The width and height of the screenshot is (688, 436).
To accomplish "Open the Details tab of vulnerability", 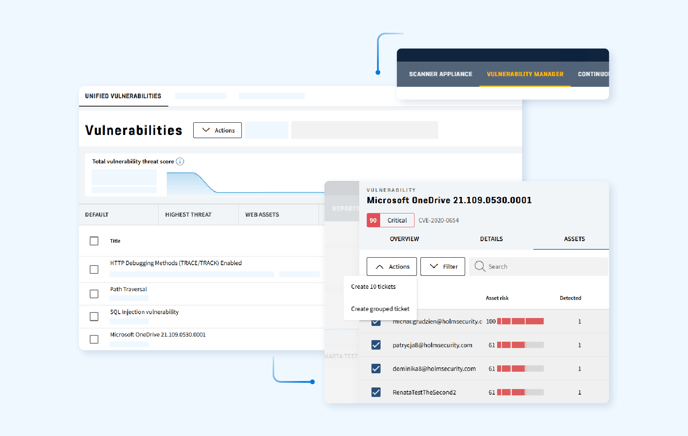I will tap(491, 239).
